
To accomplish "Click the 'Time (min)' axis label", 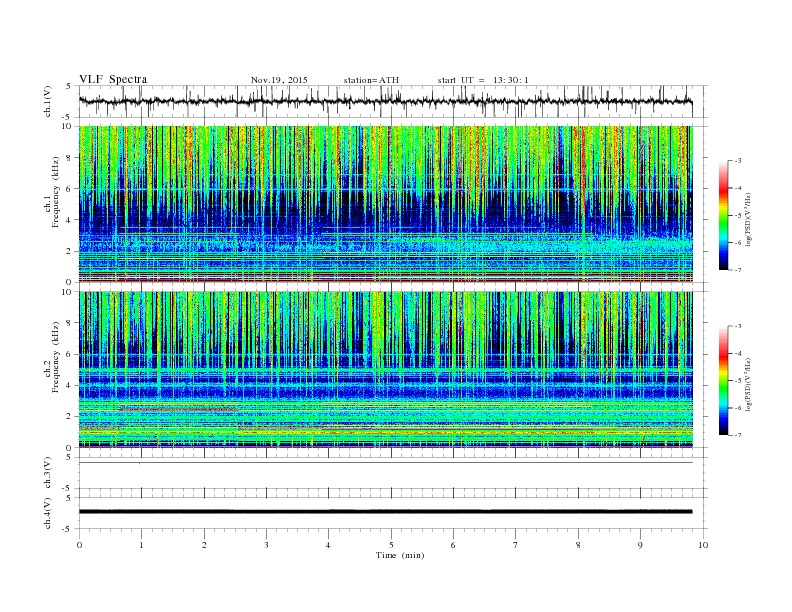I will coord(400,555).
